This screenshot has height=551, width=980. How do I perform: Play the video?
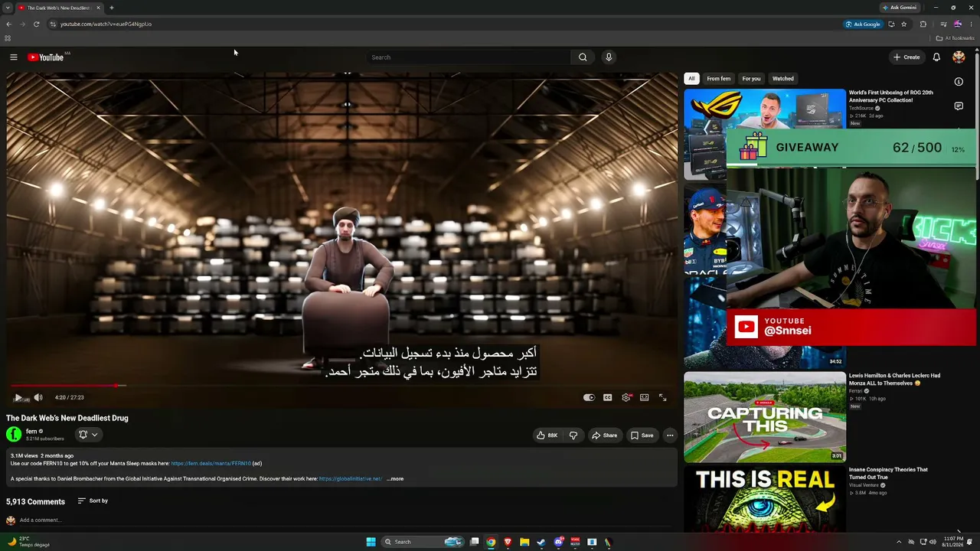click(18, 398)
